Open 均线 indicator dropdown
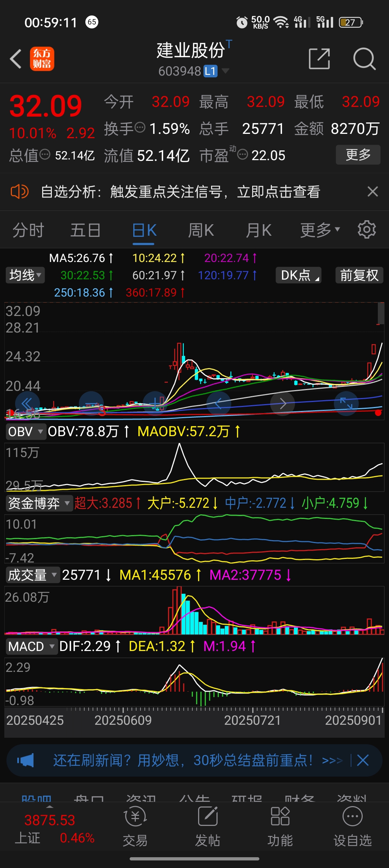Image resolution: width=389 pixels, height=868 pixels. pos(25,275)
